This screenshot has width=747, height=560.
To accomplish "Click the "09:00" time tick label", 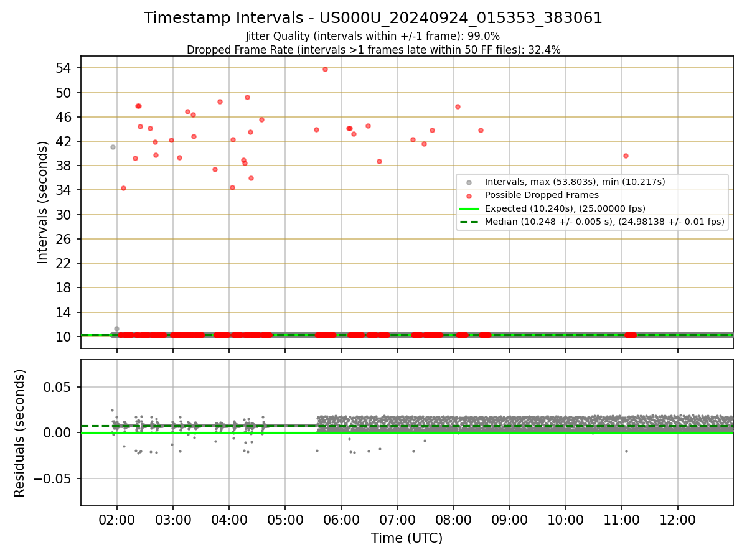I will (509, 520).
